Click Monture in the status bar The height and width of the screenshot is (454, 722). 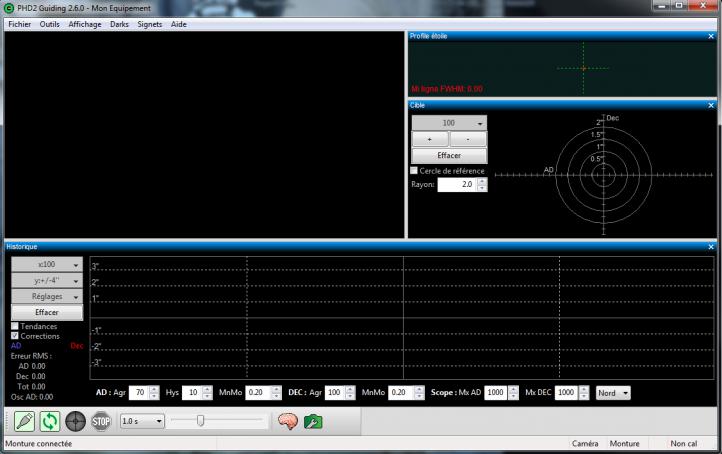[624, 444]
